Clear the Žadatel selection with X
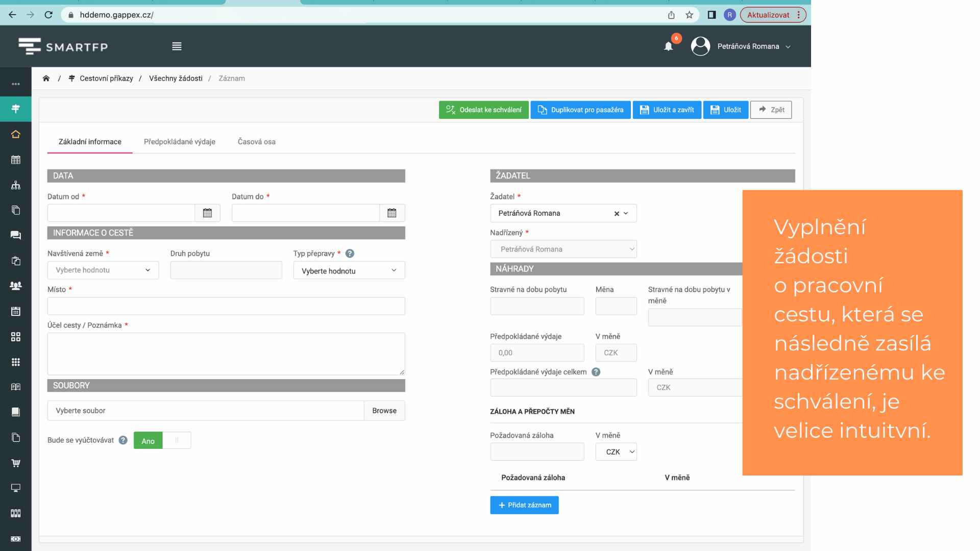The width and height of the screenshot is (980, 551). 617,214
